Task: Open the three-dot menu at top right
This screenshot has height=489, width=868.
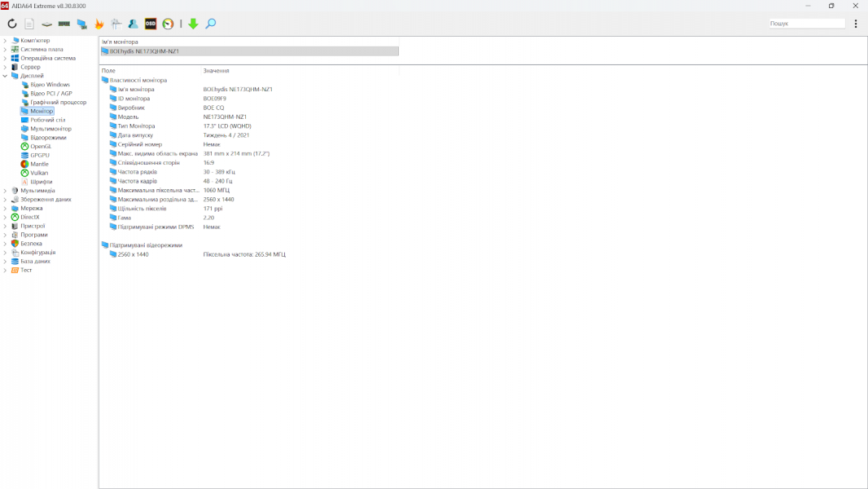Action: coord(856,24)
